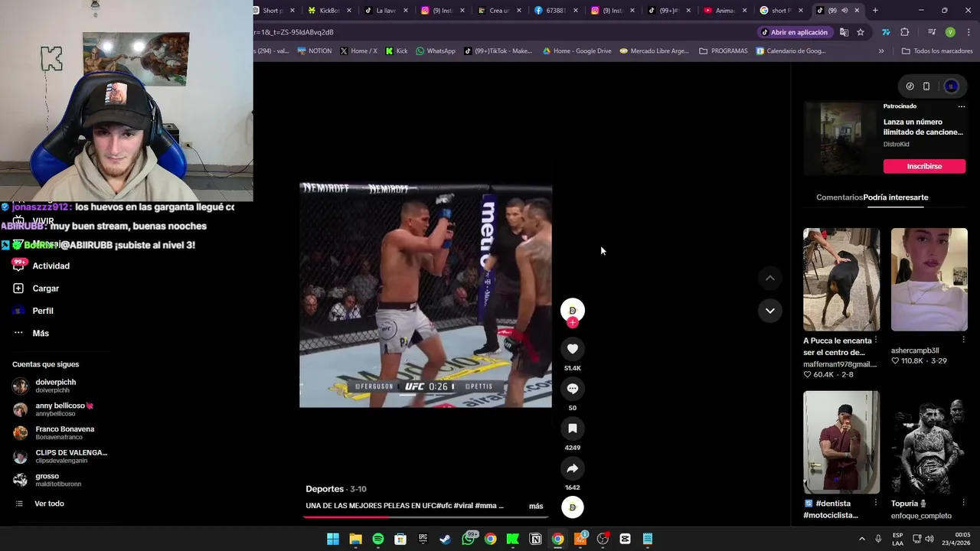The image size is (980, 551).
Task: Open options for the #dentista video
Action: point(876,503)
